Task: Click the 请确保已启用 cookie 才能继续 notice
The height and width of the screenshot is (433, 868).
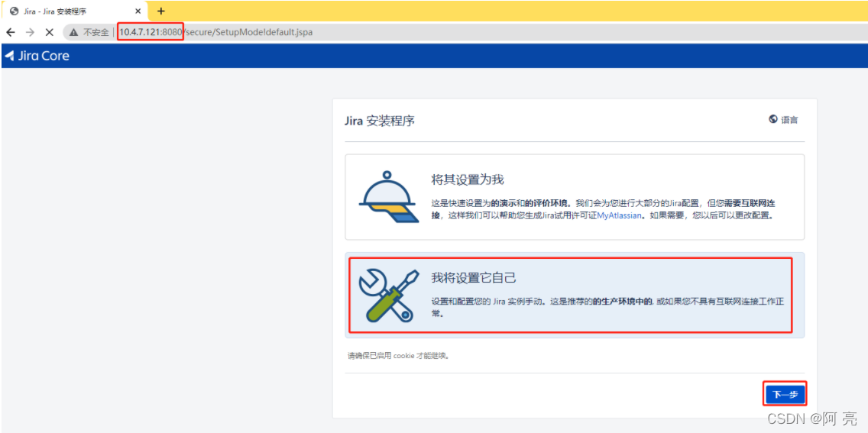Action: tap(399, 356)
